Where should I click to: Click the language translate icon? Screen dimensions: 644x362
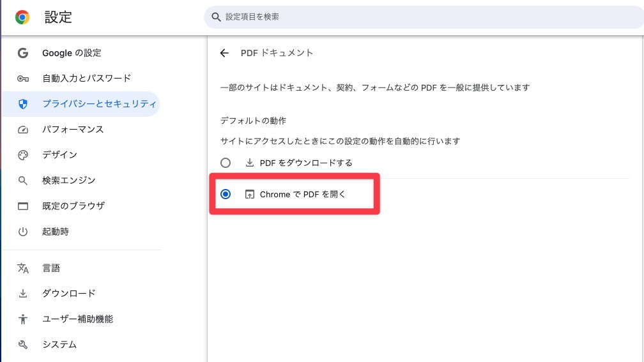(x=23, y=268)
